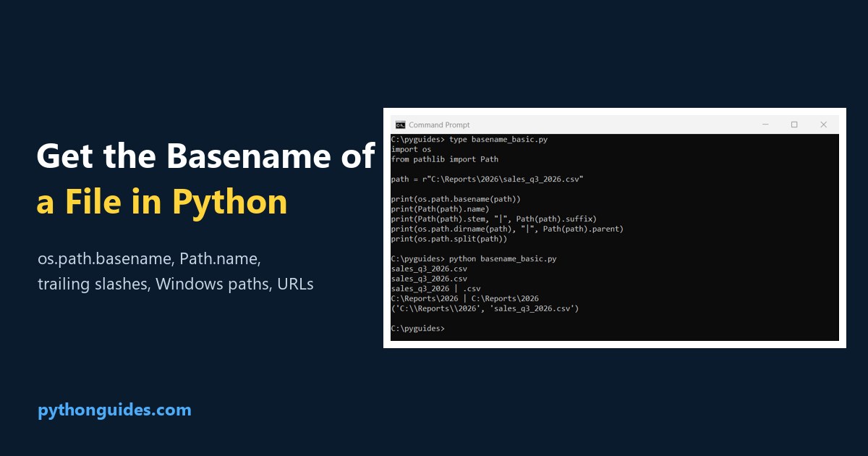Click the Path(path).stem print line
The image size is (868, 456).
(x=494, y=219)
